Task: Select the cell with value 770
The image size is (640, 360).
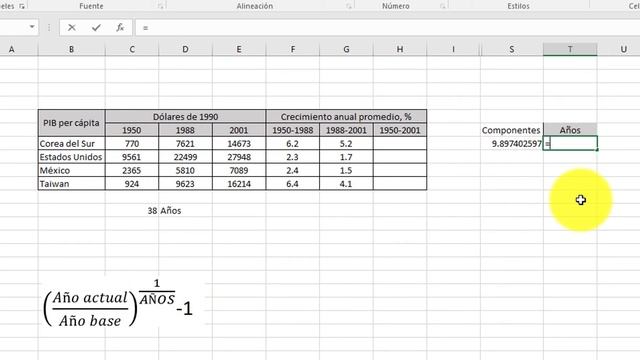Action: (x=132, y=144)
